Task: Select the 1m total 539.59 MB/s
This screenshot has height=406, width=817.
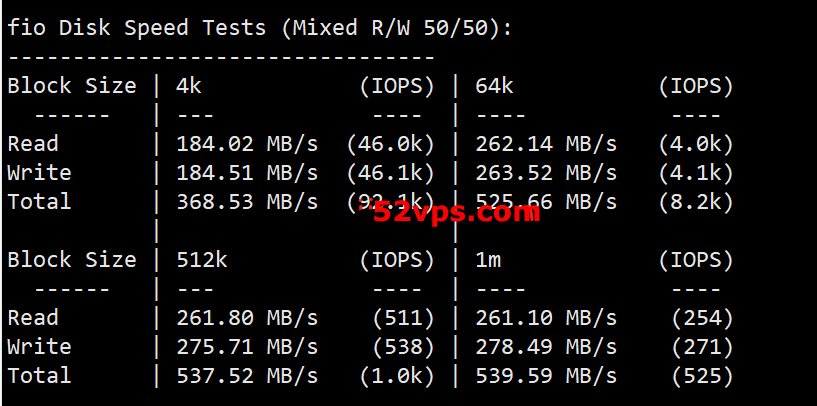Action: (546, 375)
